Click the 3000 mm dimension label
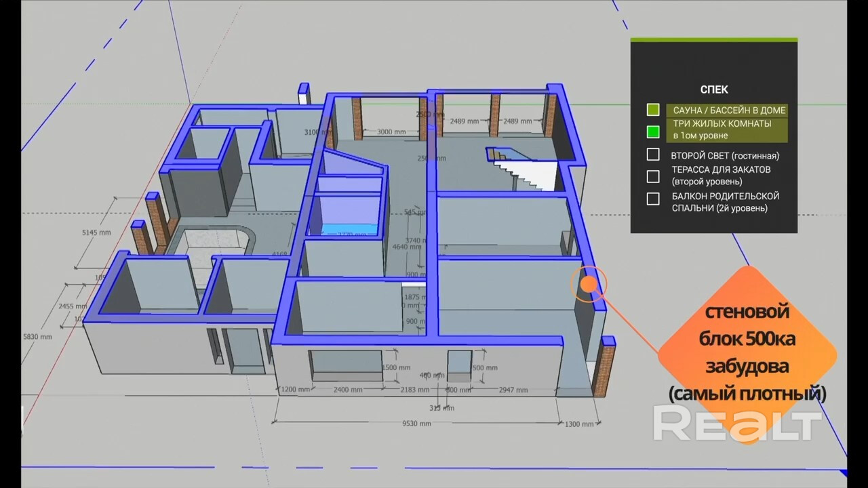 click(x=391, y=131)
